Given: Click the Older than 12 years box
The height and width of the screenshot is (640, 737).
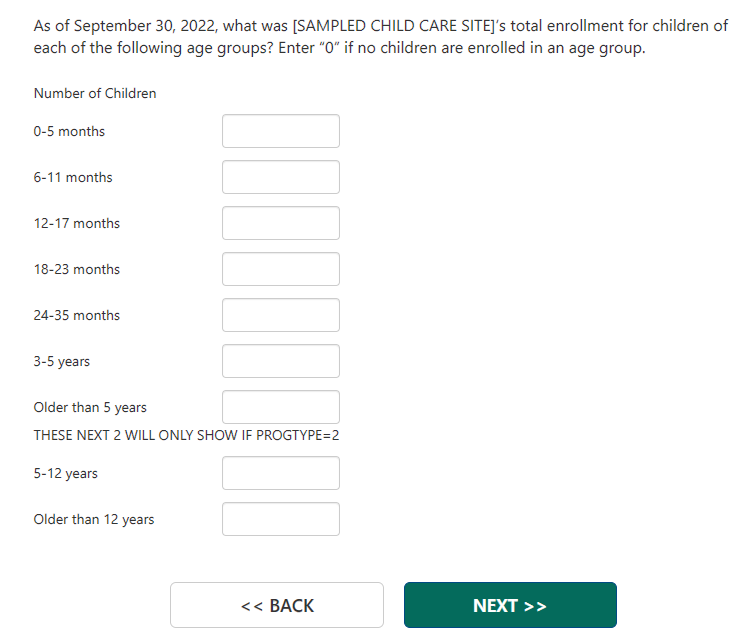Looking at the screenshot, I should (280, 519).
